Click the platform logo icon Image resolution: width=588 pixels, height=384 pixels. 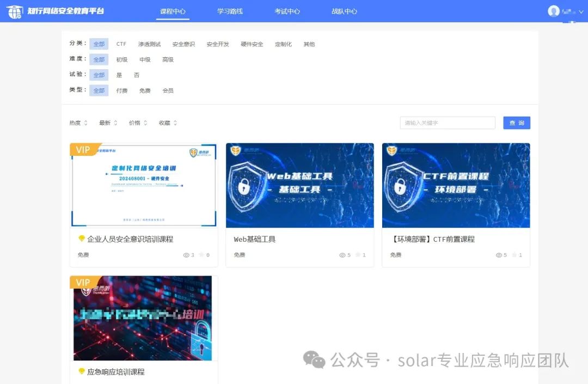(x=14, y=12)
